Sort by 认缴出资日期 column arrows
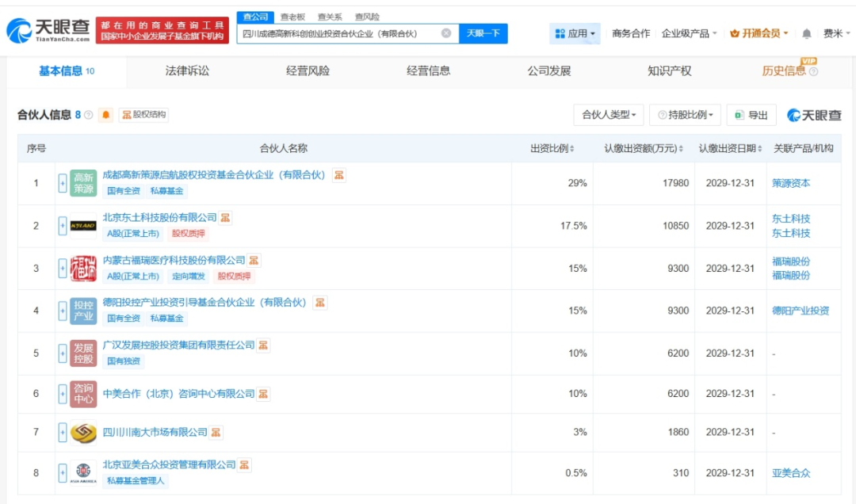Screen dimensions: 856x504 759,148
